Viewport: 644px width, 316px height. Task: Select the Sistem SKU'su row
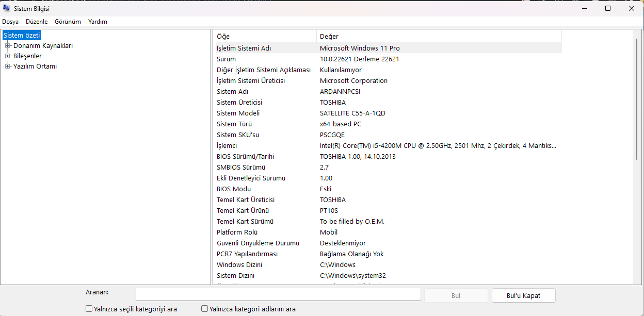point(388,135)
